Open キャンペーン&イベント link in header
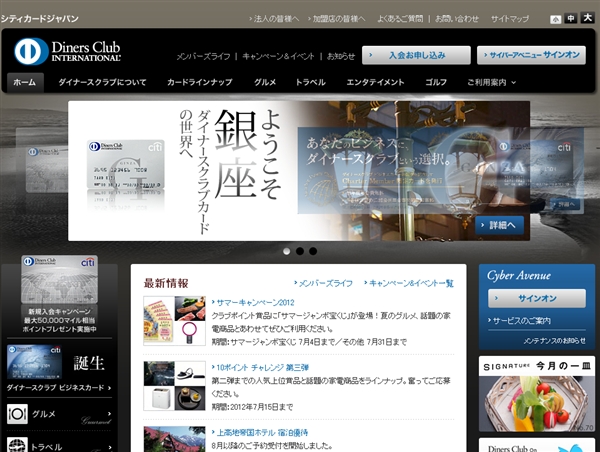The image size is (600, 452). point(278,57)
